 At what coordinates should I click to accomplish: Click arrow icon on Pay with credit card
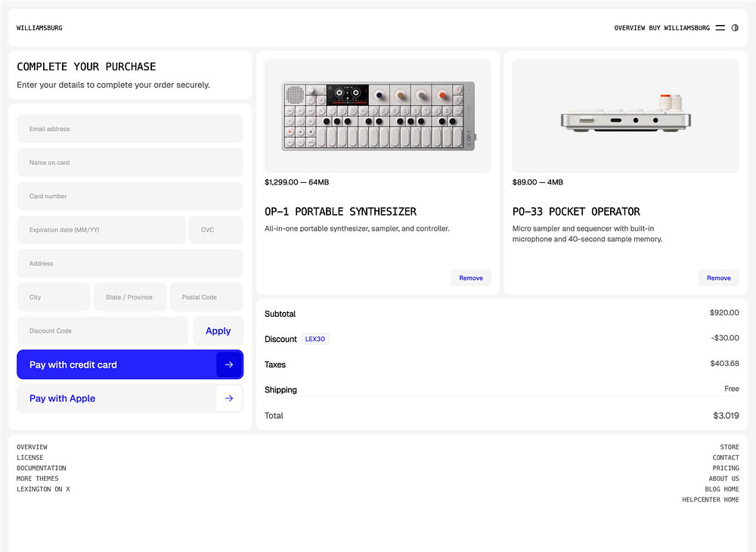coord(229,364)
